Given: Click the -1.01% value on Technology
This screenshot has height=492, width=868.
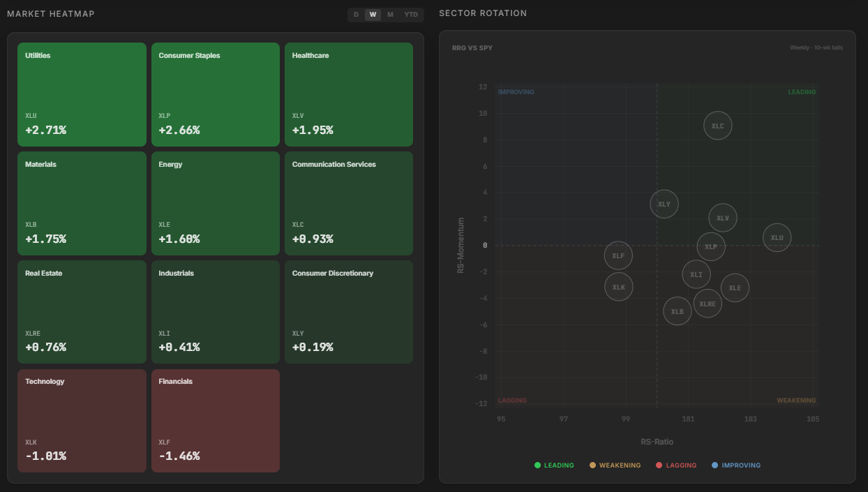Looking at the screenshot, I should [x=45, y=456].
